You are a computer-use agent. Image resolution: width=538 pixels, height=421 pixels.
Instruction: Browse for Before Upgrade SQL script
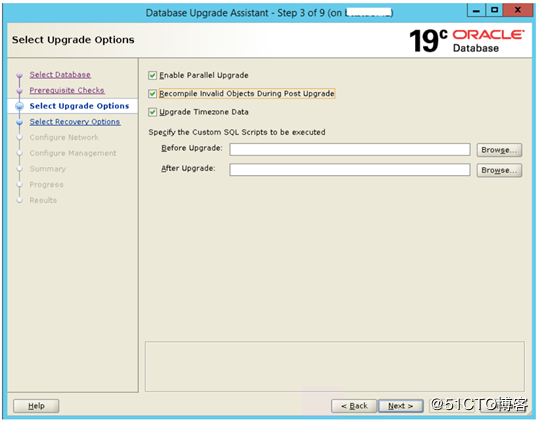(x=499, y=150)
